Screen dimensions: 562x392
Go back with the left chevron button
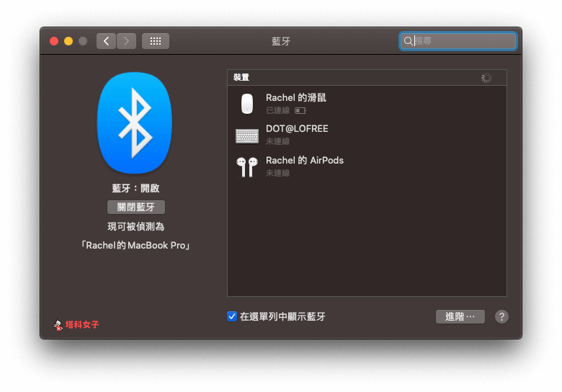(106, 41)
